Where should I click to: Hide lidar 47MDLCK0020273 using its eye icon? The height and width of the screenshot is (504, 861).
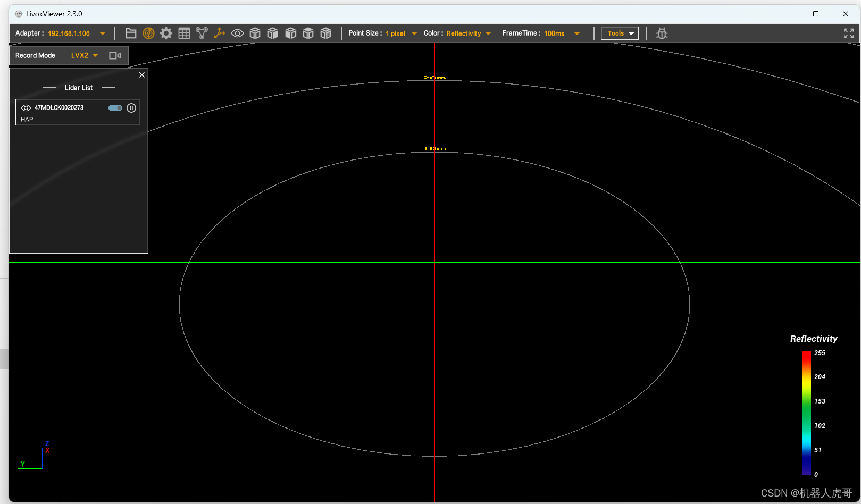(x=26, y=108)
